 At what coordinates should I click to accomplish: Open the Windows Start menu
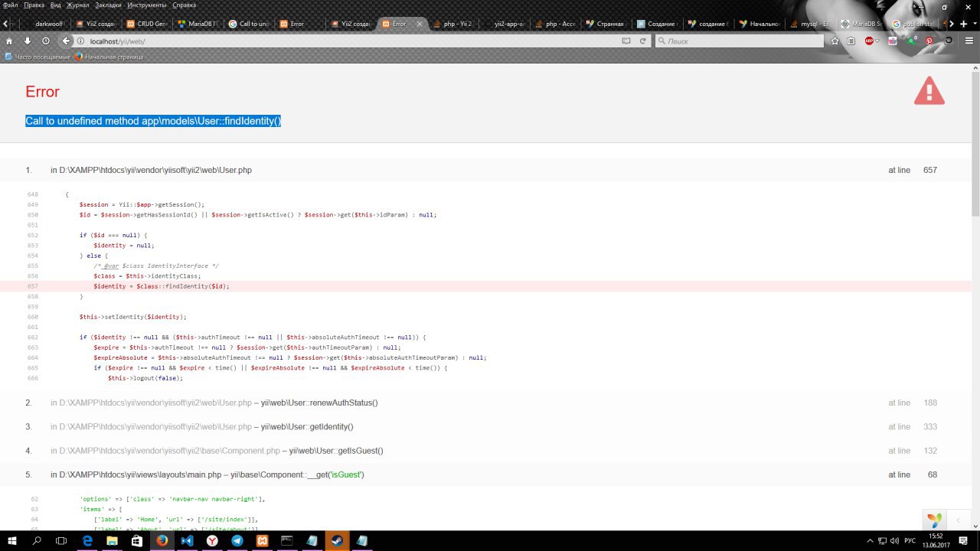(x=12, y=540)
